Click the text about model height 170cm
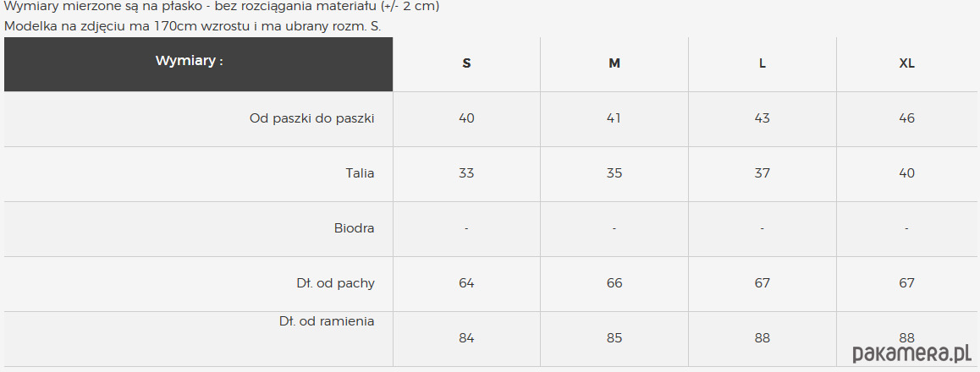 coord(192,27)
